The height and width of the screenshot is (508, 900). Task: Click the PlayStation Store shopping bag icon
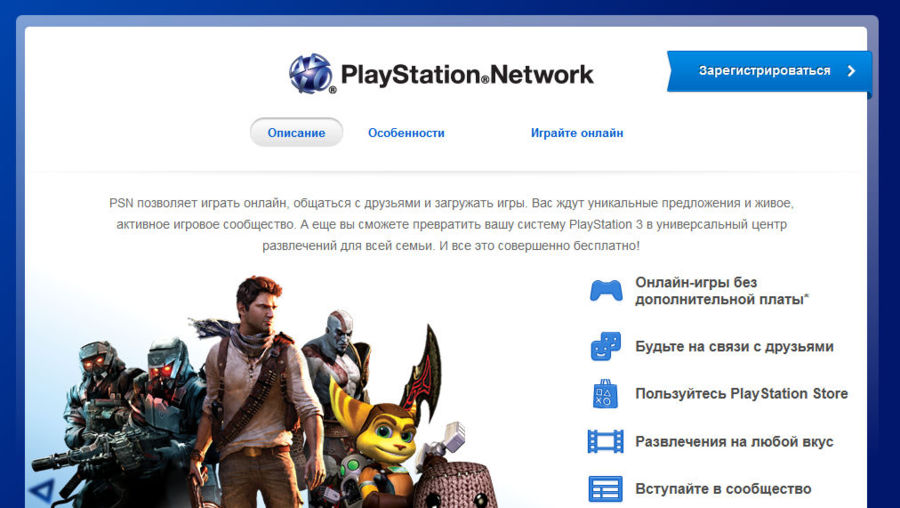pyautogui.click(x=606, y=394)
